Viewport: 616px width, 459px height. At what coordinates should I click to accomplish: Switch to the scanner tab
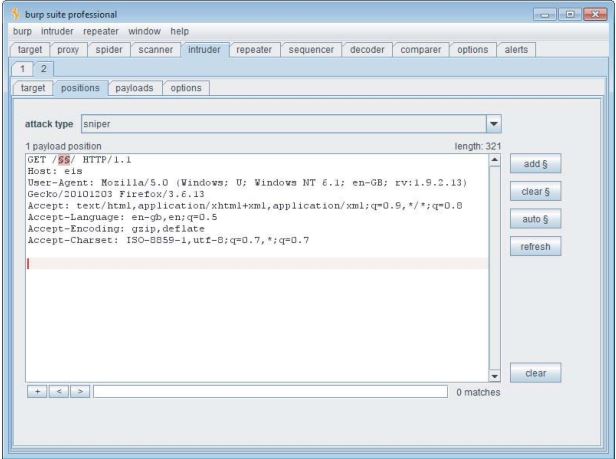coord(155,50)
